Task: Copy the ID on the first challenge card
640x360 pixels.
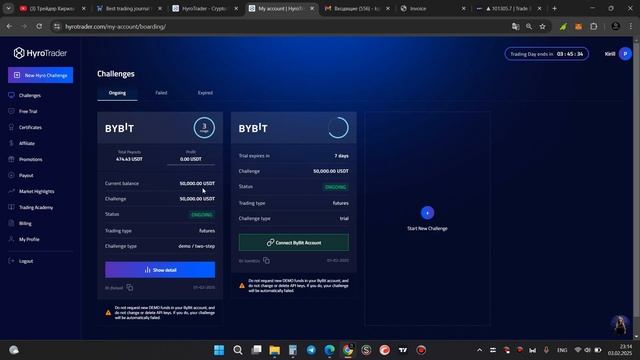Action: coord(129,288)
